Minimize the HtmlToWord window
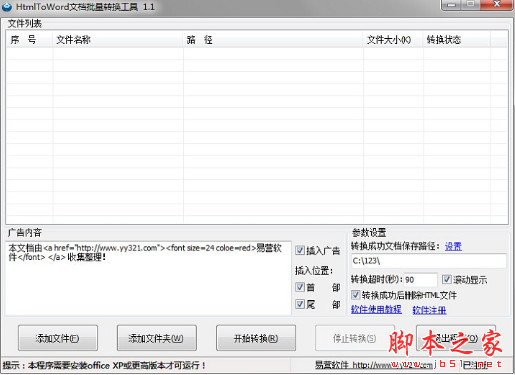The width and height of the screenshot is (515, 375). click(x=452, y=5)
